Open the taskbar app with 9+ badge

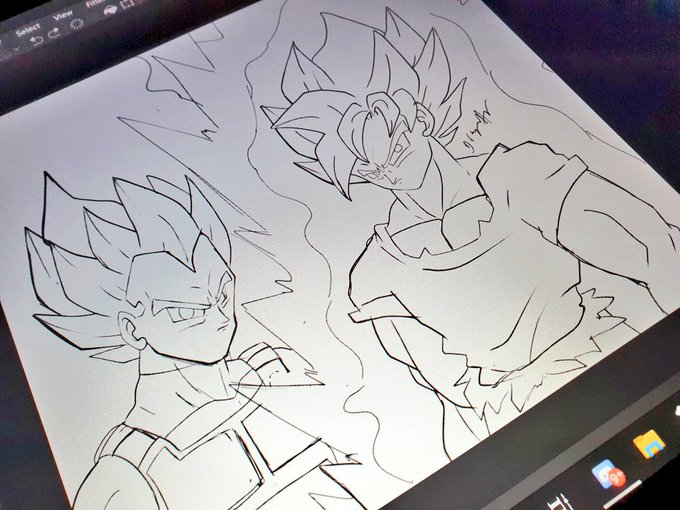pos(608,474)
